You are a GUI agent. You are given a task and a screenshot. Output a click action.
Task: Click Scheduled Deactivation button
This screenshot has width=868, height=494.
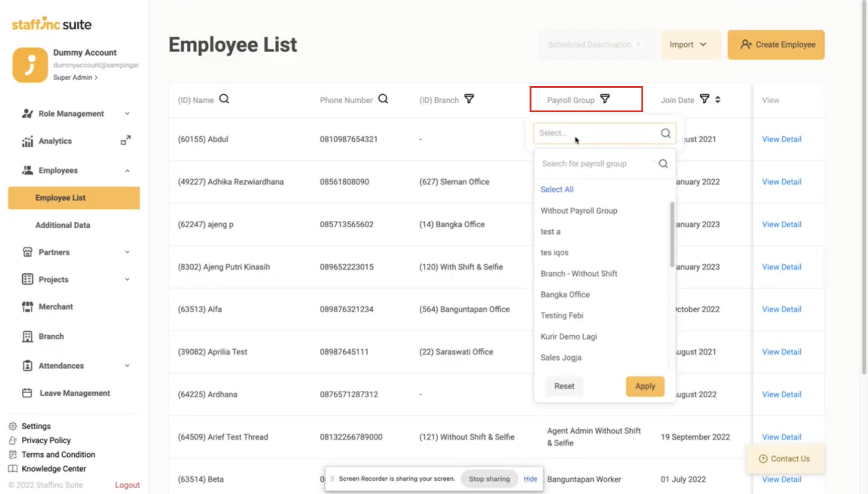[x=596, y=45]
